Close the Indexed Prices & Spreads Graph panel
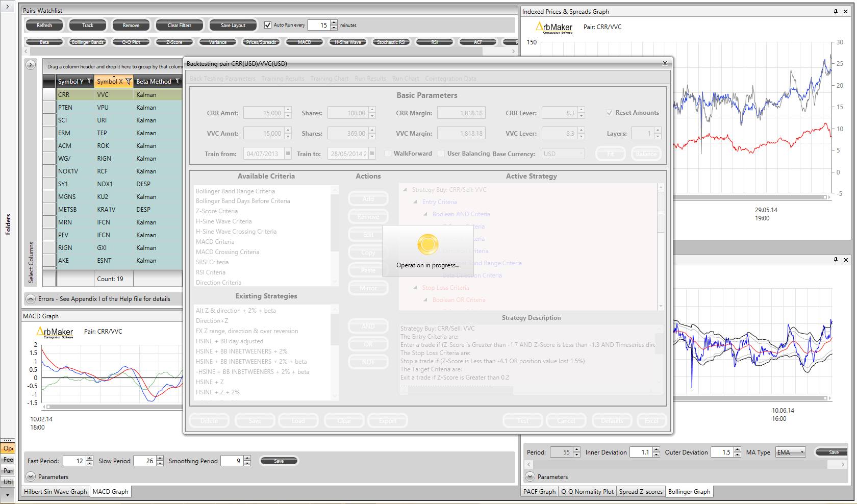Viewport: 857px width, 504px height. [x=846, y=11]
